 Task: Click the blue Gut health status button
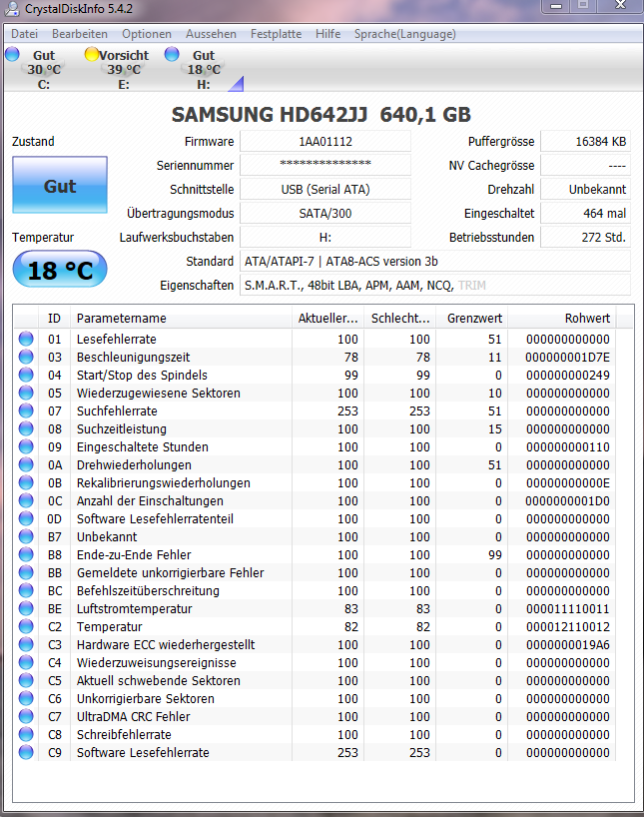[x=60, y=185]
